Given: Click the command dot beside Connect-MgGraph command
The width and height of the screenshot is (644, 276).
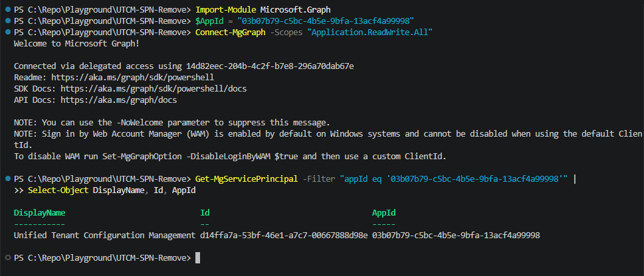Looking at the screenshot, I should pos(8,32).
